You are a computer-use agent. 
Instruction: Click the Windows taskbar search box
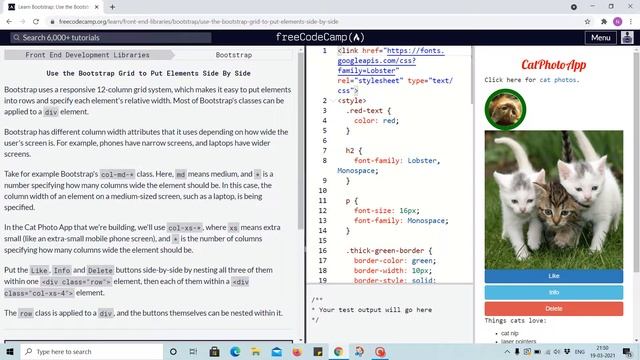tap(91, 351)
